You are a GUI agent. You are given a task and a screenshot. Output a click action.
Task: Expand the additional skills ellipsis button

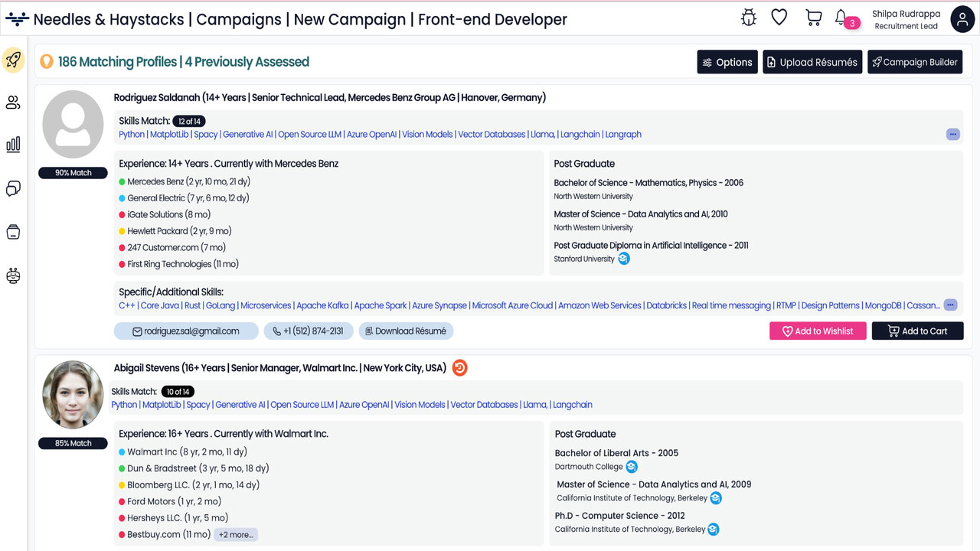tap(950, 305)
